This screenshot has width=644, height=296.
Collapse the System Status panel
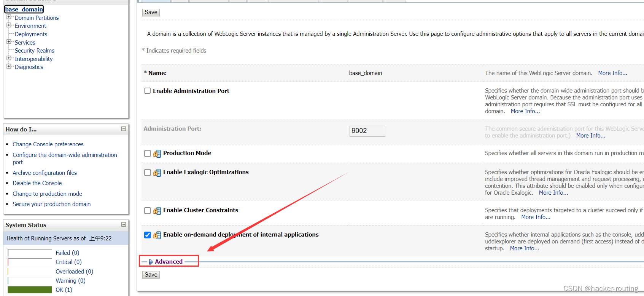[x=124, y=225]
